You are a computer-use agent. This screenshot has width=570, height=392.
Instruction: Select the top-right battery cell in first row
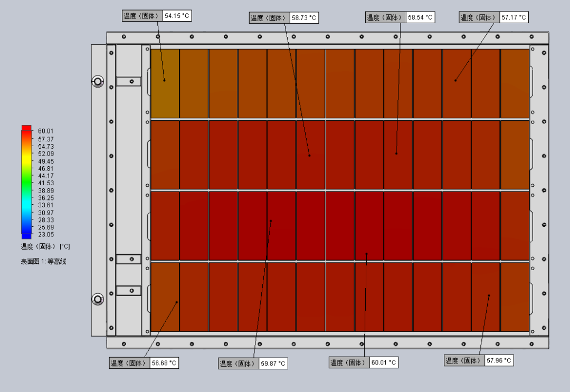(x=515, y=83)
